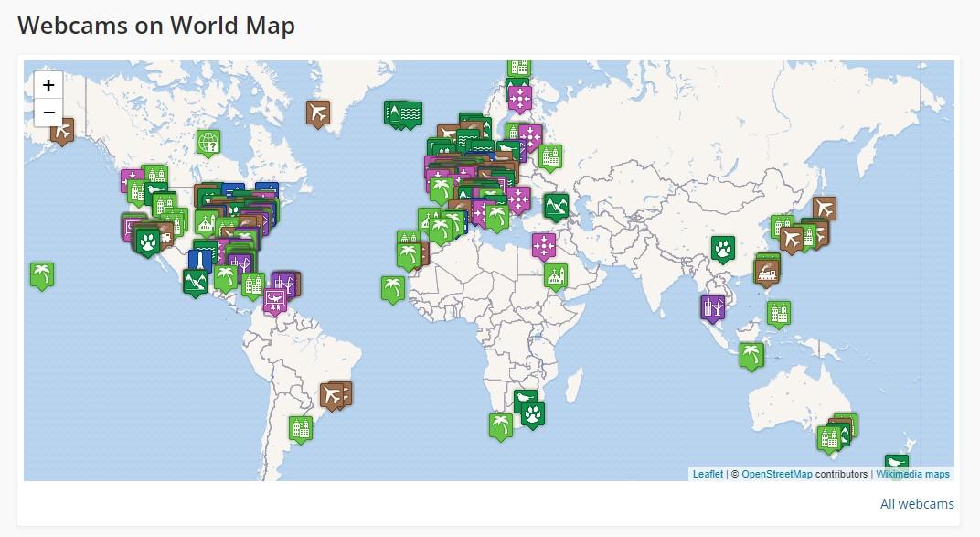Select the bird marker in southern Africa
The image size is (980, 537).
(x=525, y=398)
